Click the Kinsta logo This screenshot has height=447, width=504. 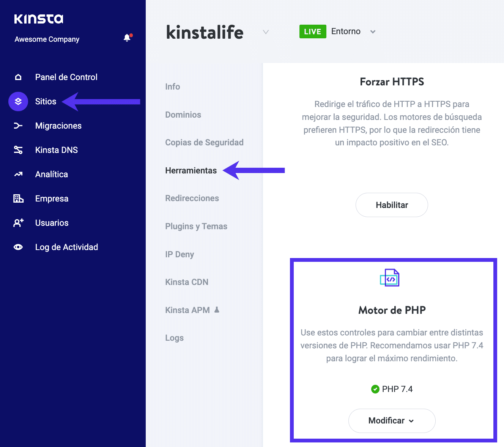click(x=39, y=19)
